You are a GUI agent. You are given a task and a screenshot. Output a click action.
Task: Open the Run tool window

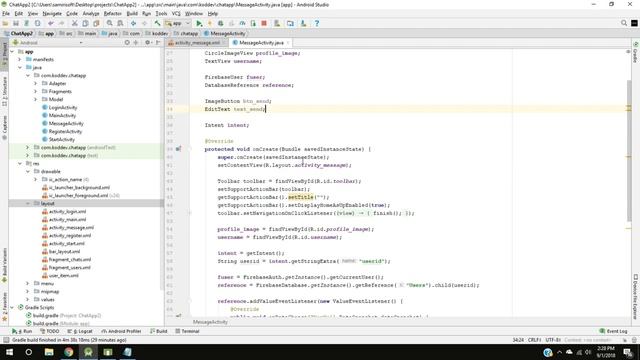coord(22,331)
